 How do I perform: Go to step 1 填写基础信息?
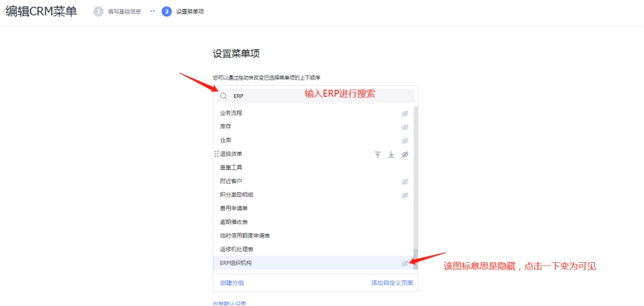pos(117,12)
